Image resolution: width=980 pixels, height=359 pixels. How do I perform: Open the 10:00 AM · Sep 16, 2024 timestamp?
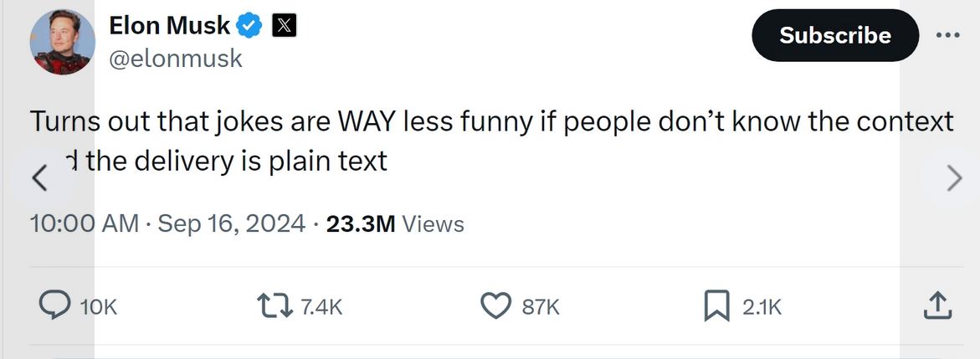click(167, 224)
